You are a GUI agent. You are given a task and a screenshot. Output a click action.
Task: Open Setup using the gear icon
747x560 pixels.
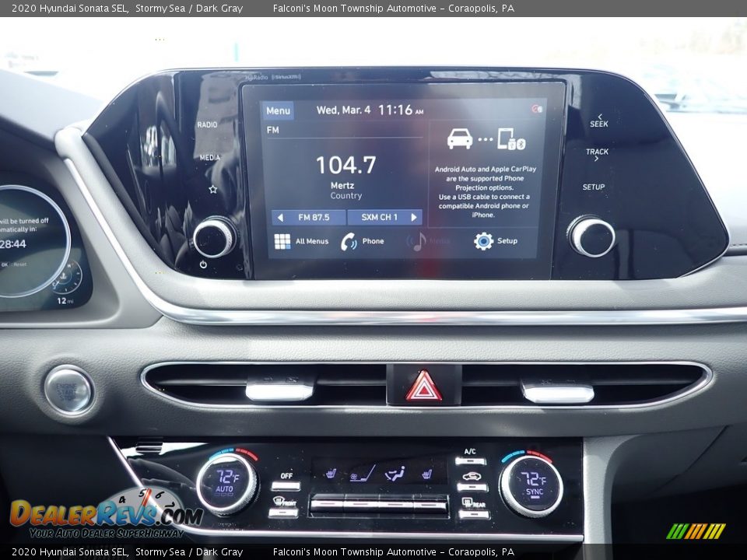482,241
